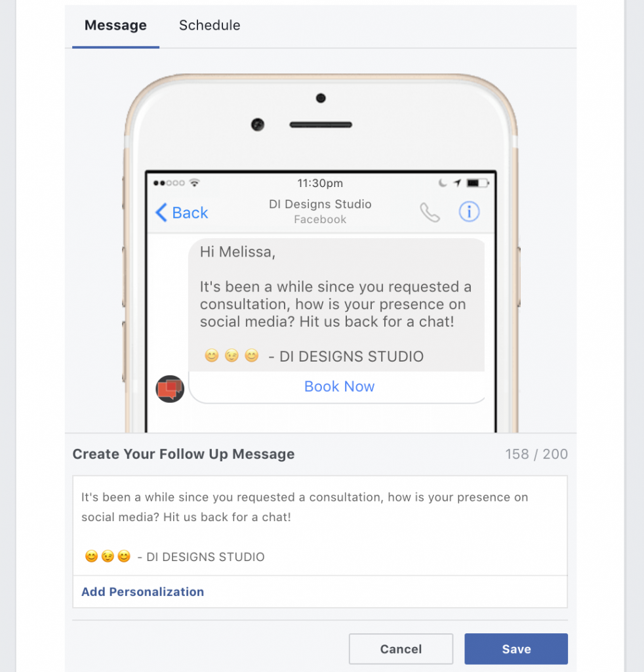This screenshot has width=644, height=672.
Task: Click the Save button
Action: [516, 649]
